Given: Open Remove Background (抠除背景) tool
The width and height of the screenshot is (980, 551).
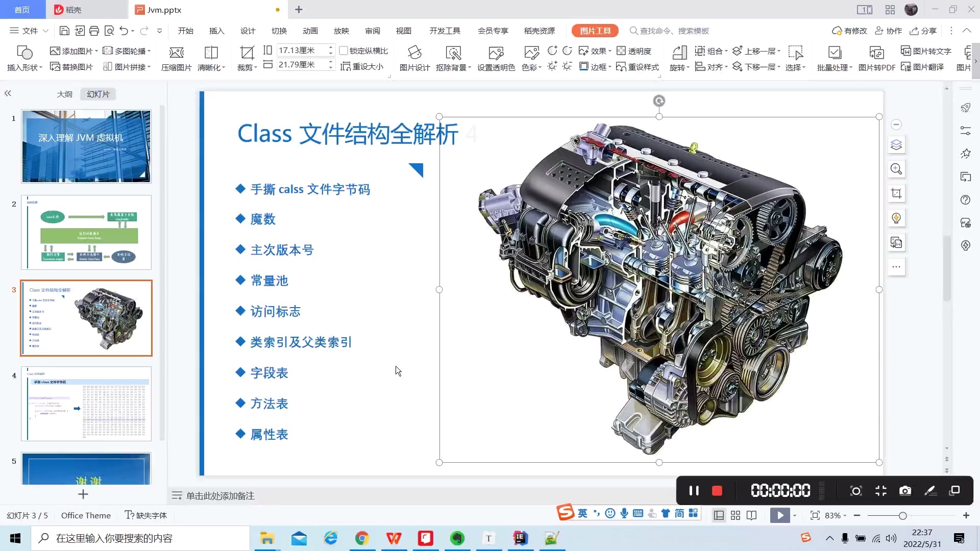Looking at the screenshot, I should pyautogui.click(x=453, y=53).
